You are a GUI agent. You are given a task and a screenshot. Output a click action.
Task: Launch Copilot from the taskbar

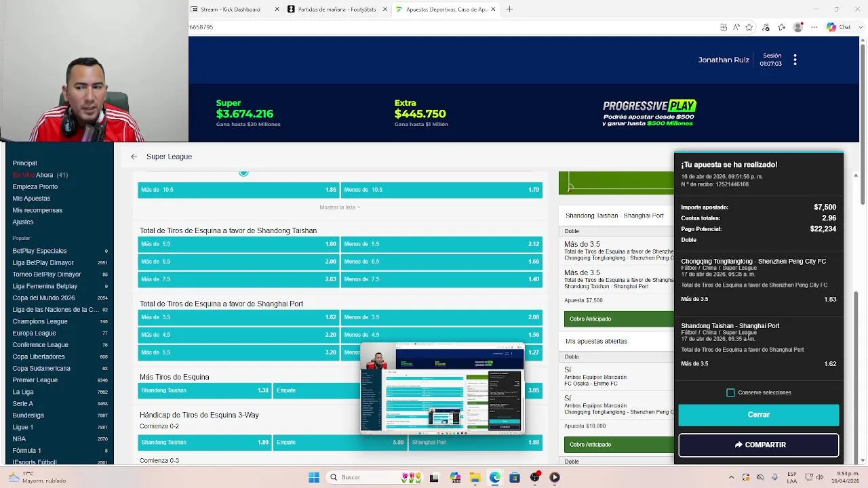pyautogui.click(x=454, y=477)
